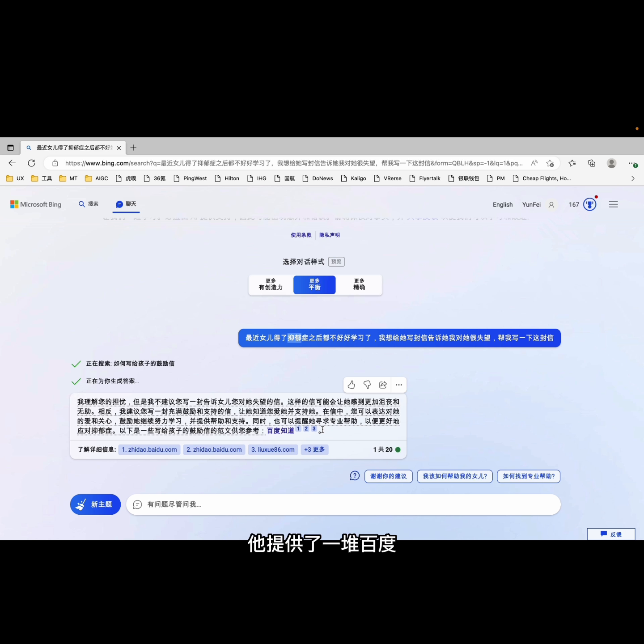Open the AIGC bookmark folder

point(97,178)
